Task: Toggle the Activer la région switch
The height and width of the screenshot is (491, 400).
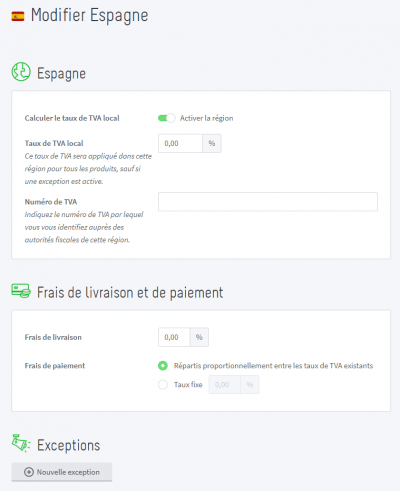Action: 166,118
